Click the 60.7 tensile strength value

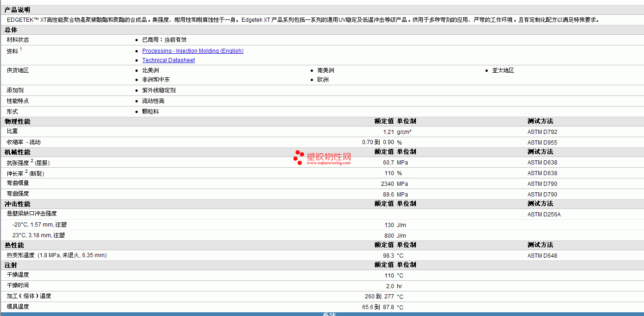[x=389, y=163]
